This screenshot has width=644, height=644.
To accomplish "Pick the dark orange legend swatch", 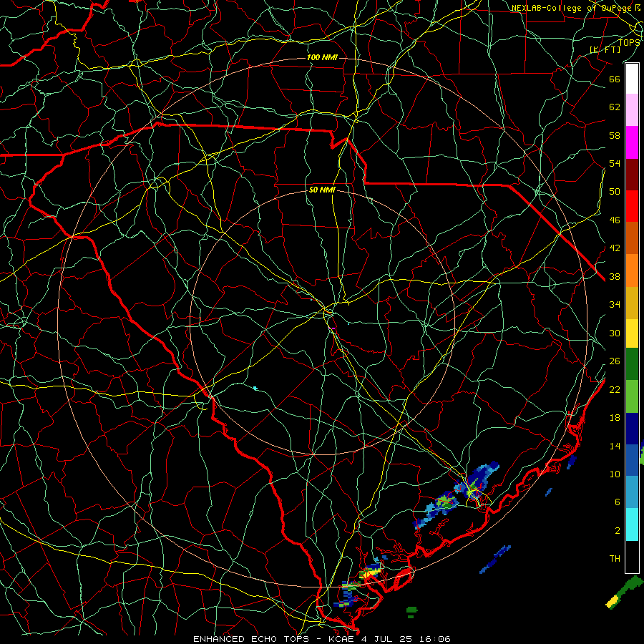I will click(632, 238).
